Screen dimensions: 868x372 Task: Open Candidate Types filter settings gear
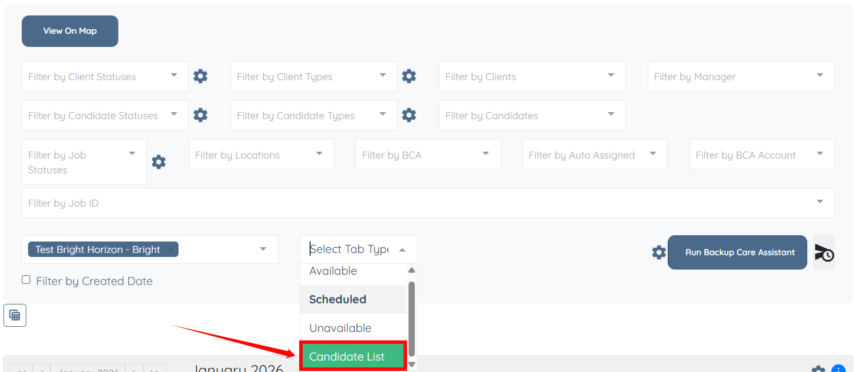(x=409, y=115)
